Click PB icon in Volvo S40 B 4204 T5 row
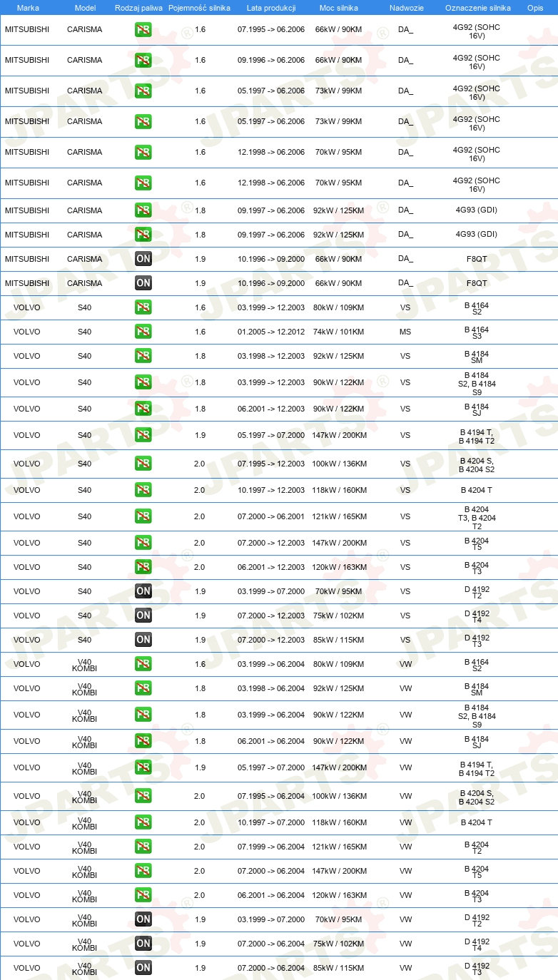This screenshot has width=558, height=980. [143, 543]
